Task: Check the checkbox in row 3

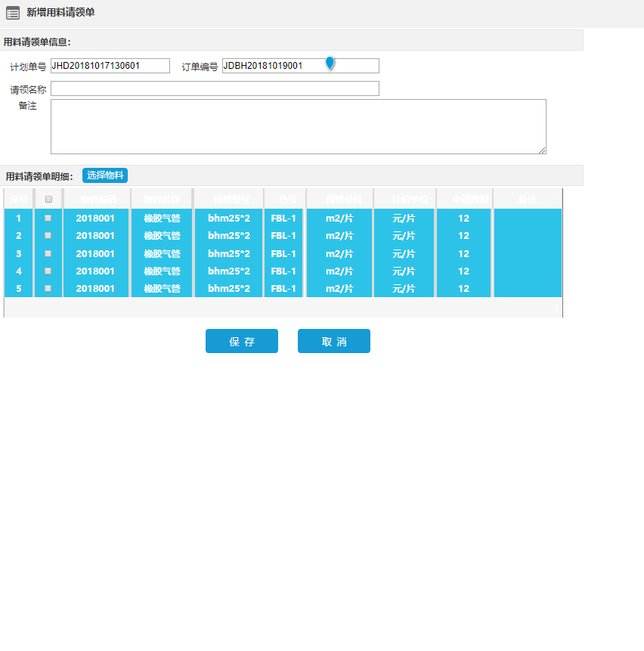Action: pyautogui.click(x=48, y=253)
